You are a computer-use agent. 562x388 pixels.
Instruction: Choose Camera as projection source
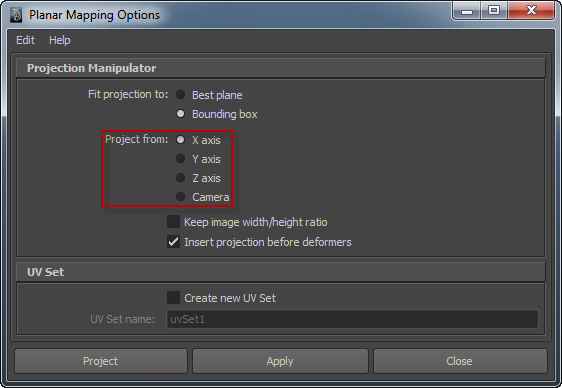180,197
